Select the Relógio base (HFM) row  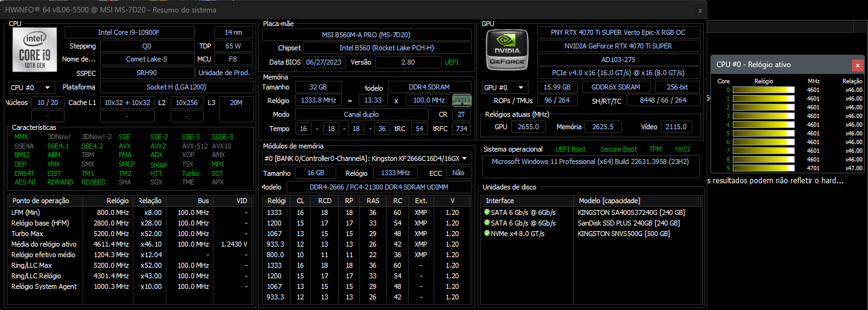click(x=130, y=223)
